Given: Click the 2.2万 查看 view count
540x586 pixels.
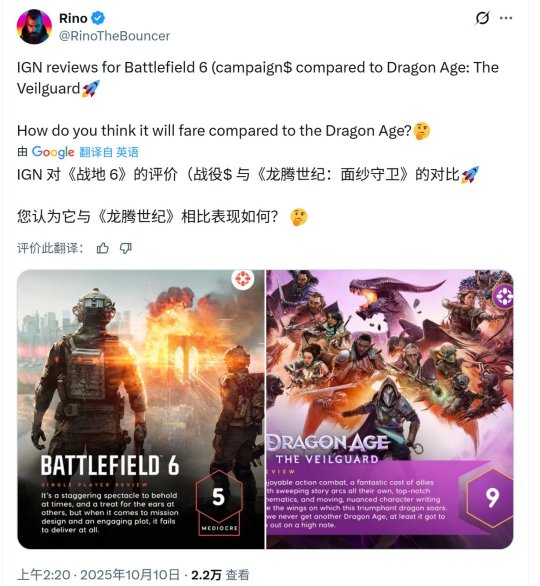Looking at the screenshot, I should (220, 575).
